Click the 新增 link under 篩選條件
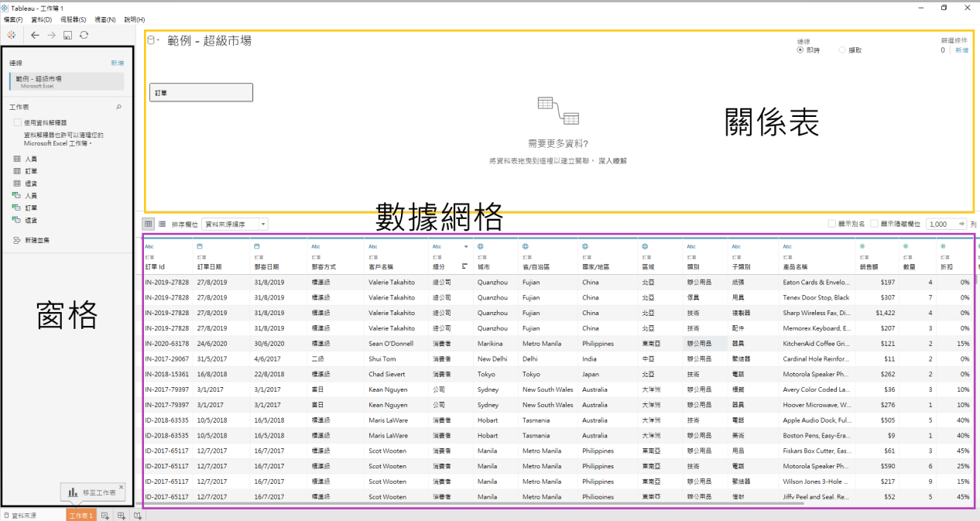The image size is (980, 521). click(x=961, y=50)
